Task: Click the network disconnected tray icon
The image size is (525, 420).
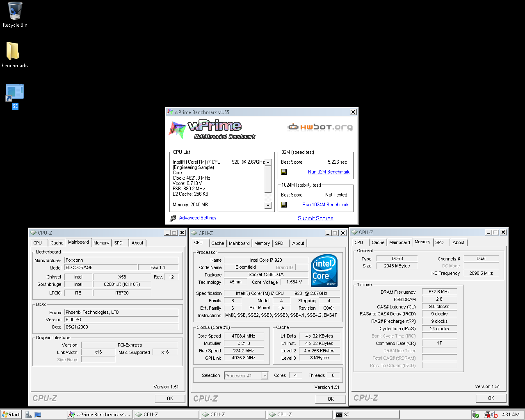Action: click(487, 415)
